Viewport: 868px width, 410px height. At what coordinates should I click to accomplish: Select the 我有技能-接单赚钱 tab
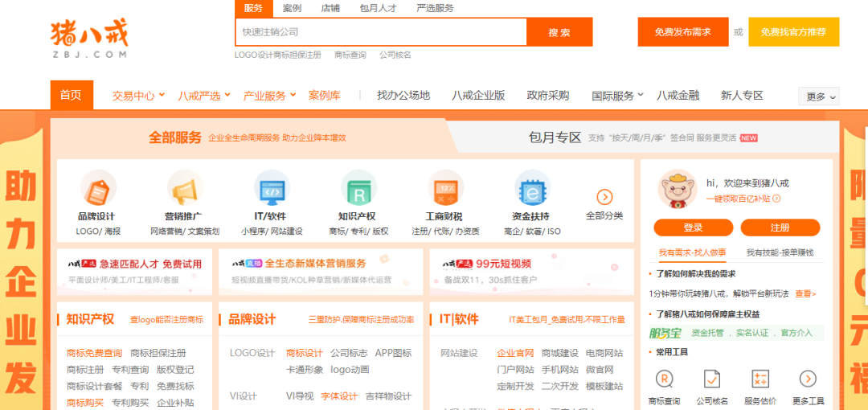point(780,252)
